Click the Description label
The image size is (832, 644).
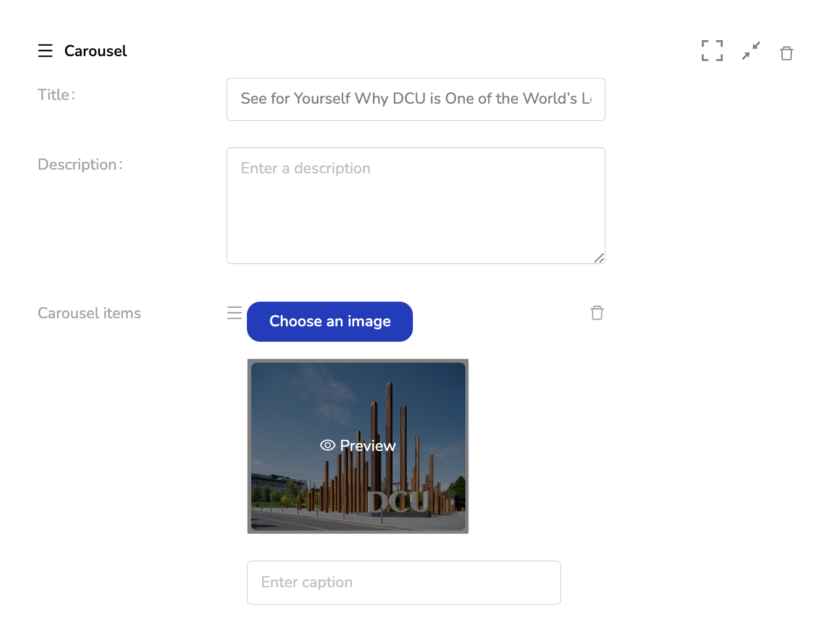[80, 165]
